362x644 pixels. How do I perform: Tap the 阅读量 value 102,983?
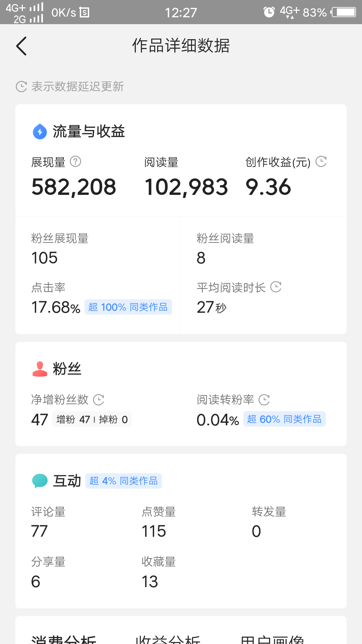pos(186,187)
